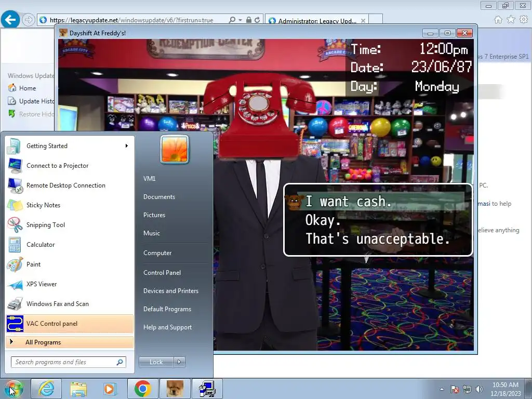This screenshot has height=399, width=532.
Task: Open the network computers taskbar program
Action: [x=207, y=389]
